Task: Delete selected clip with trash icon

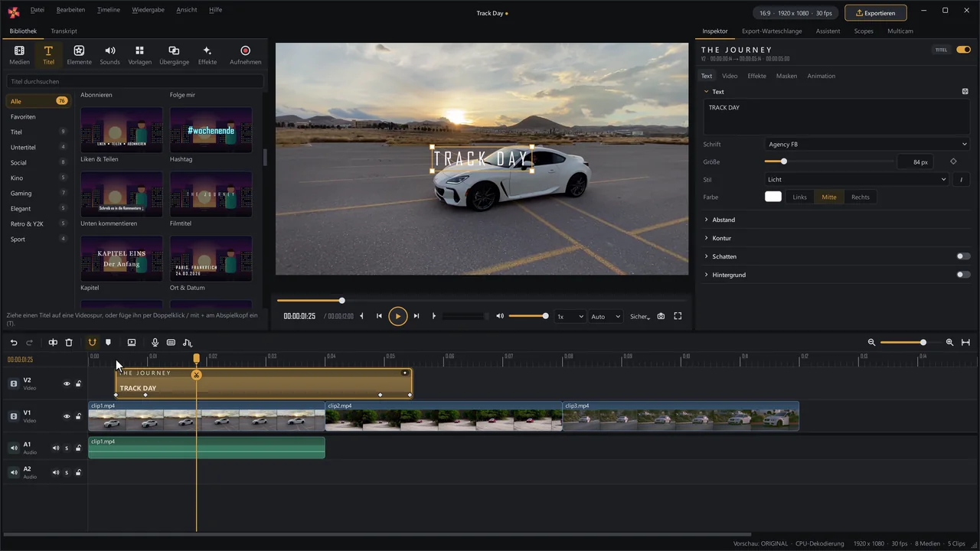Action: click(x=69, y=343)
